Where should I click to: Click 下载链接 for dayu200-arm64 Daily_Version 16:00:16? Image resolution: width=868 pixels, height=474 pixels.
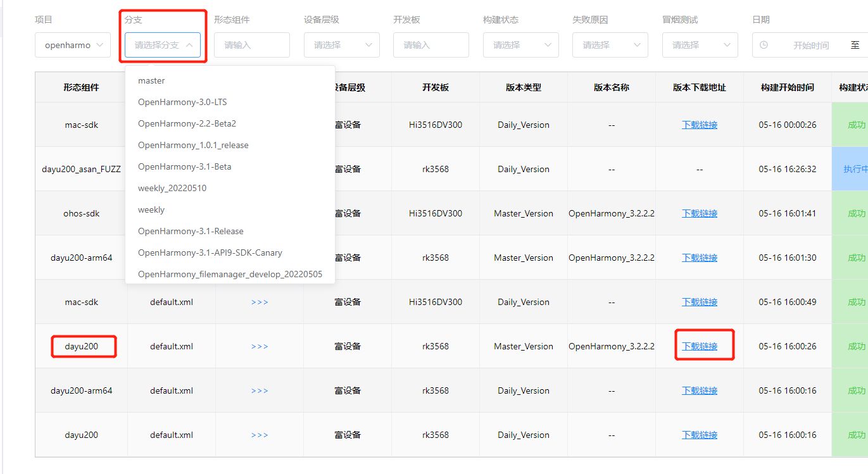point(700,390)
